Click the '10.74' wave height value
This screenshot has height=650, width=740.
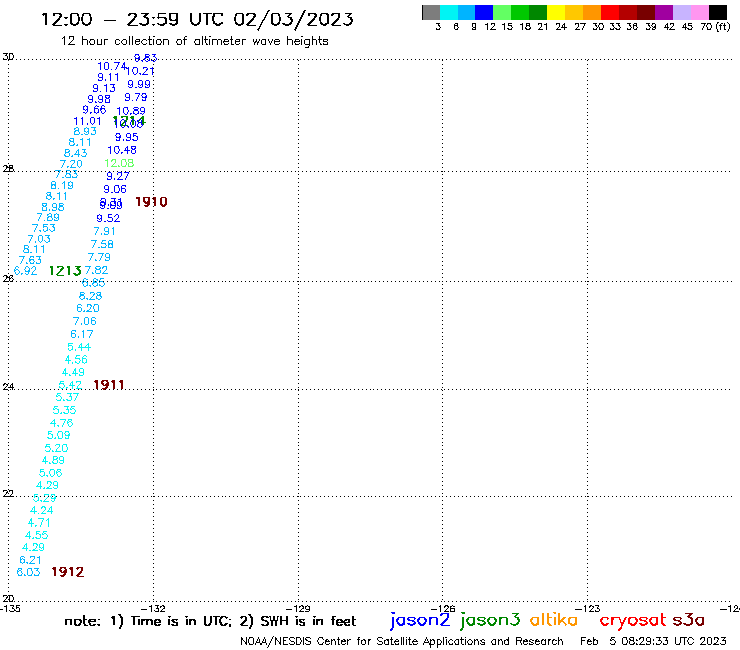point(112,66)
